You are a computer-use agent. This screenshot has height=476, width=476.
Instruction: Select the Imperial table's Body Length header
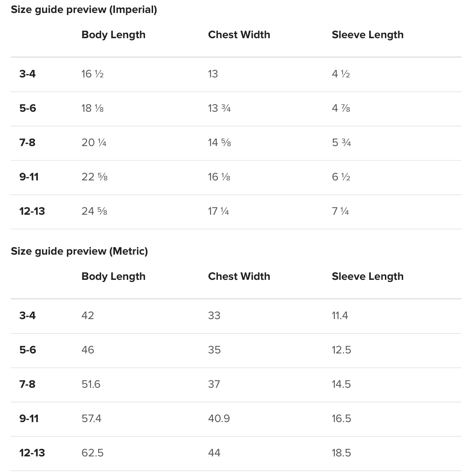[x=113, y=35]
